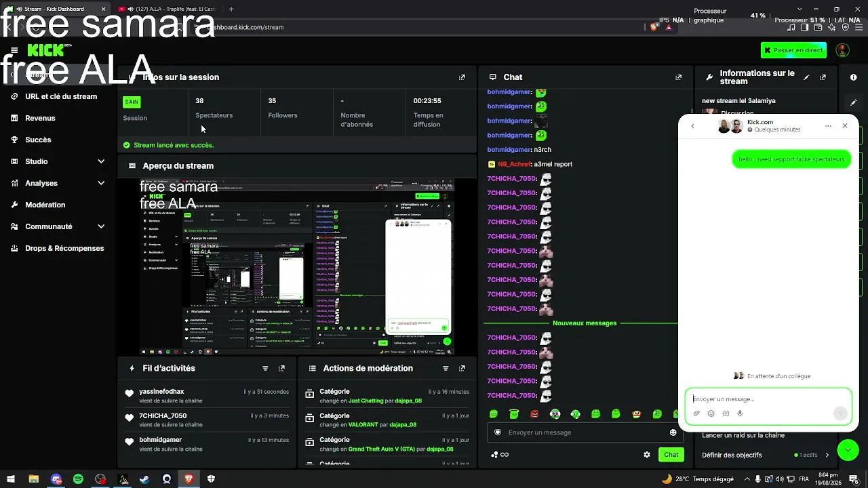The image size is (868, 488).
Task: Open the Windows notification center
Action: pos(854,479)
